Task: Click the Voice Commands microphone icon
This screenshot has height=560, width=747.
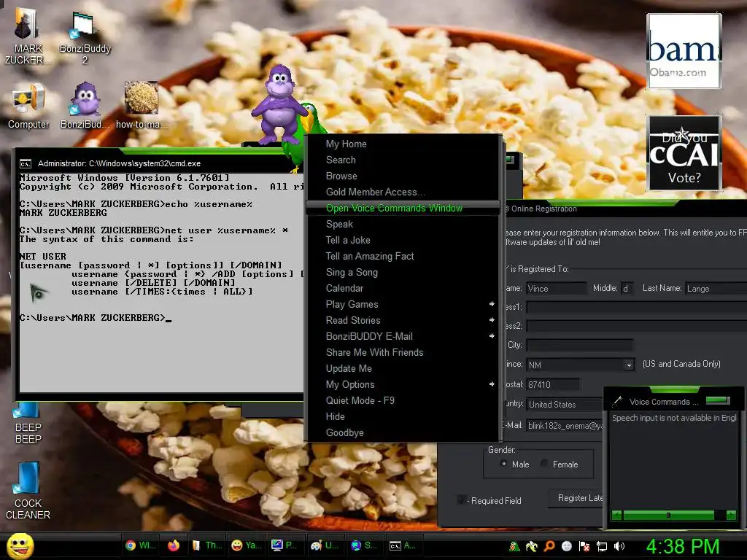Action: point(617,401)
